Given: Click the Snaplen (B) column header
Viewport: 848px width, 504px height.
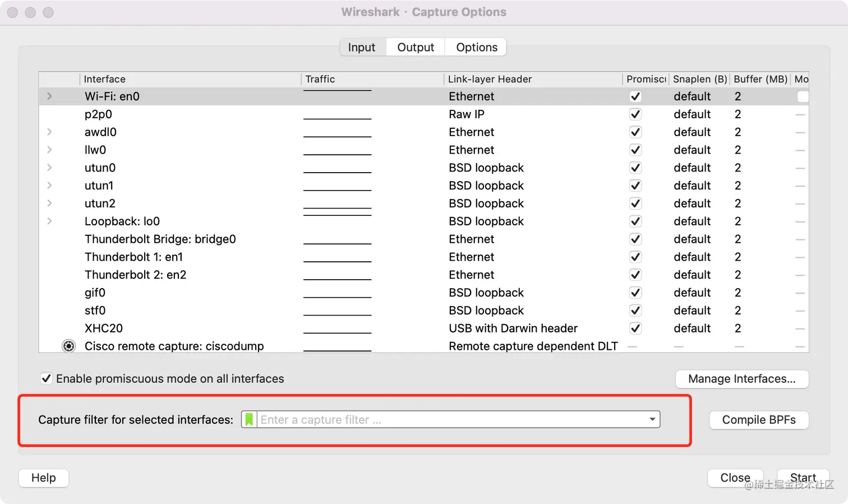Looking at the screenshot, I should [x=699, y=79].
